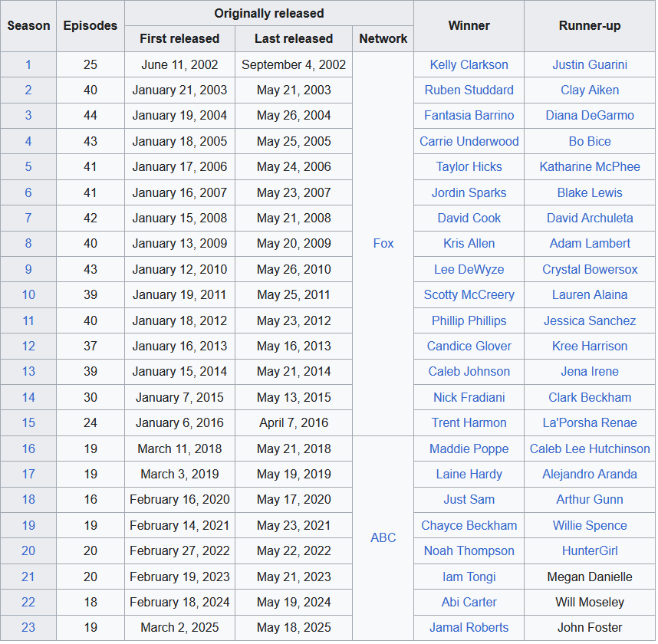
Task: Open the Carrie Underwood link
Action: (x=469, y=141)
